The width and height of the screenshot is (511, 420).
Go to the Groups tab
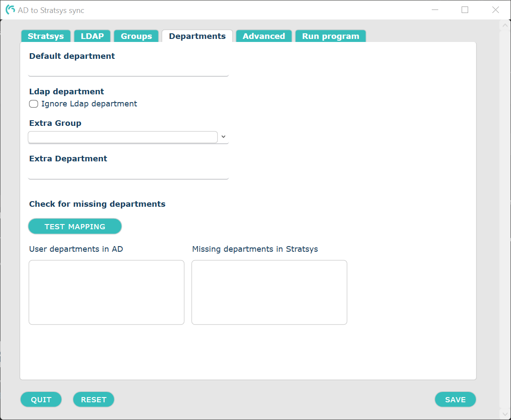click(136, 36)
